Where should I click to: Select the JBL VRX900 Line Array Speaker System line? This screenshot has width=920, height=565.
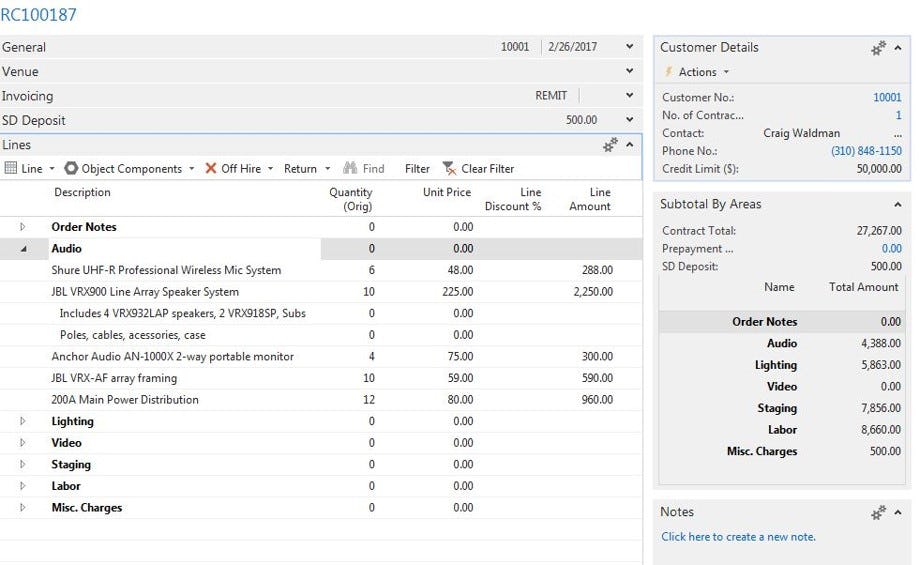click(145, 292)
